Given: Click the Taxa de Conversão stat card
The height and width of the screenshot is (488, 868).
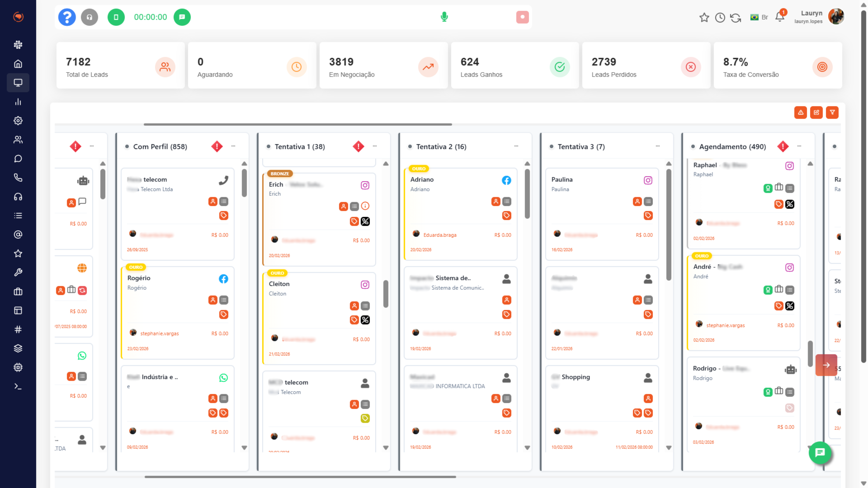Looking at the screenshot, I should pyautogui.click(x=778, y=65).
